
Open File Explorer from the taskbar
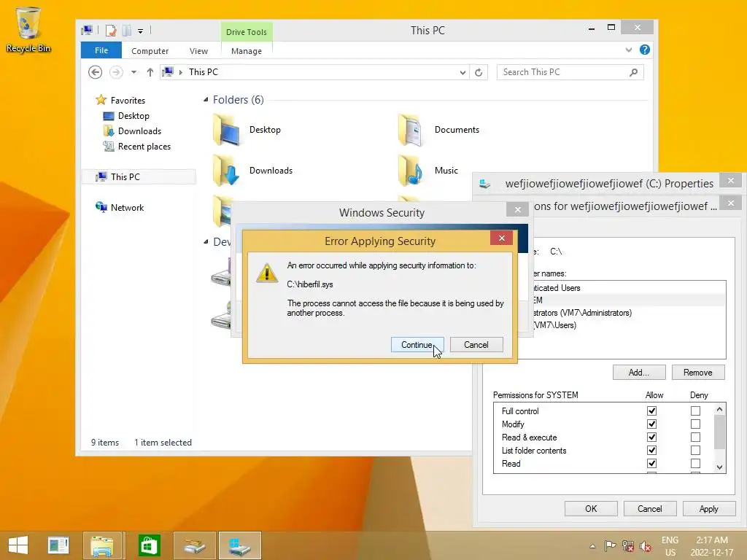click(x=102, y=545)
